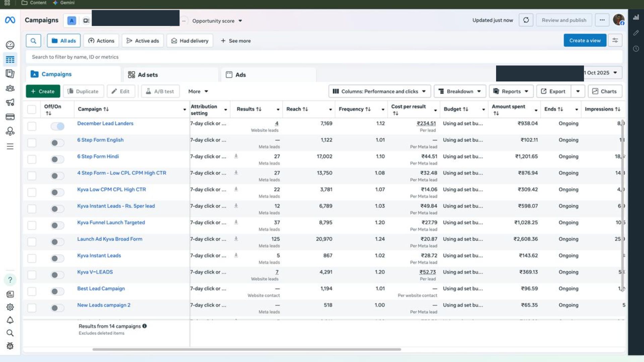The height and width of the screenshot is (362, 644).
Task: Open the notifications bell icon
Action: (10, 320)
